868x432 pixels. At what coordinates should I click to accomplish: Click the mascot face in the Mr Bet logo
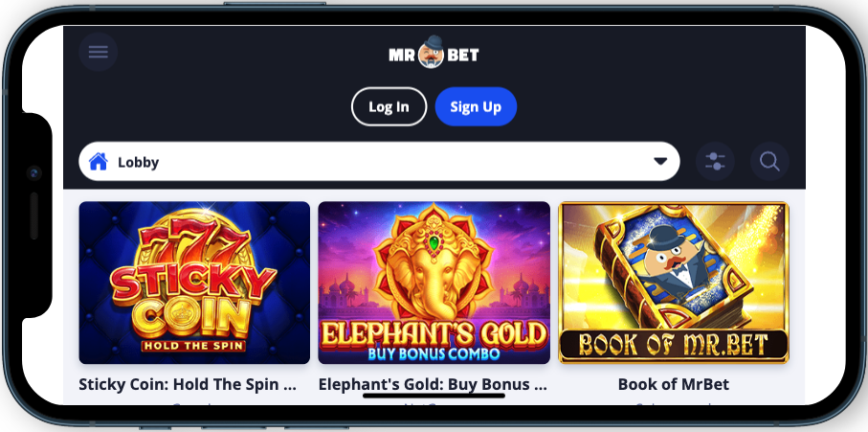432,52
